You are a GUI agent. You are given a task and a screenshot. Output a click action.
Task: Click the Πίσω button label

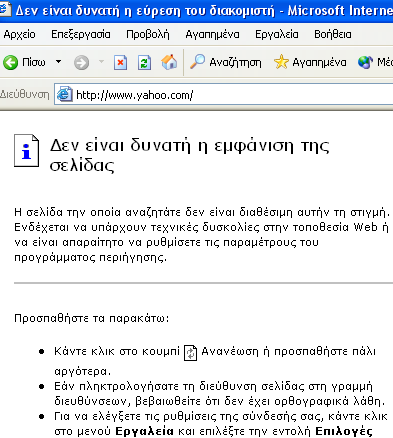coord(34,62)
